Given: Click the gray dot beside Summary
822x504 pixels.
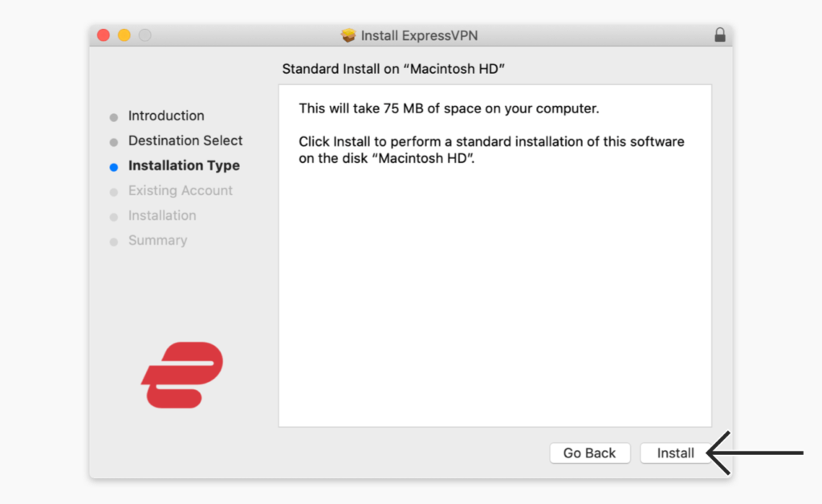Looking at the screenshot, I should pos(113,241).
